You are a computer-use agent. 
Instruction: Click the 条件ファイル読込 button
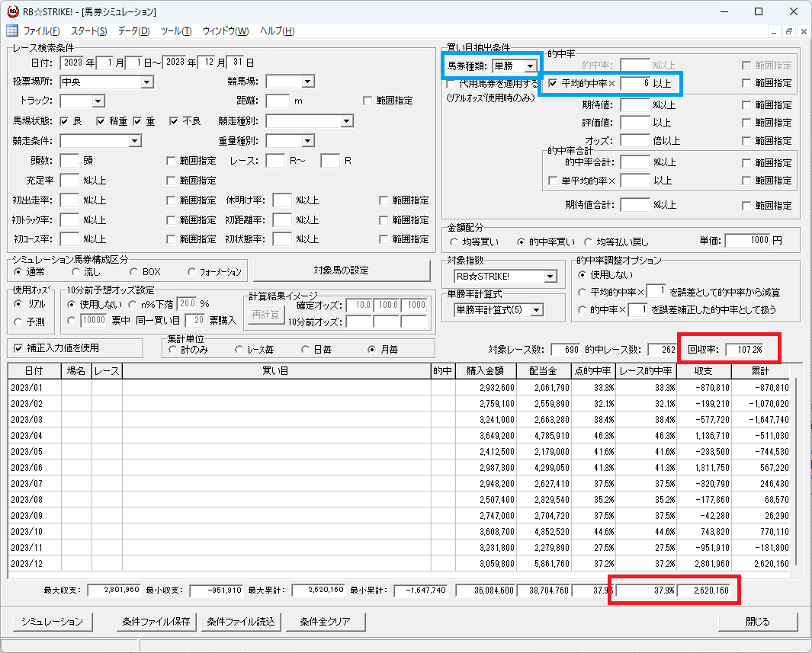coord(242,622)
